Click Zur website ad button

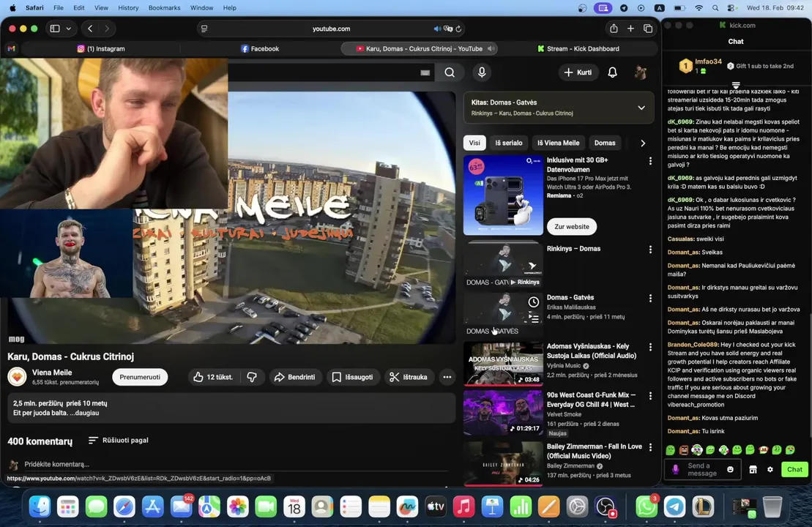coord(572,227)
